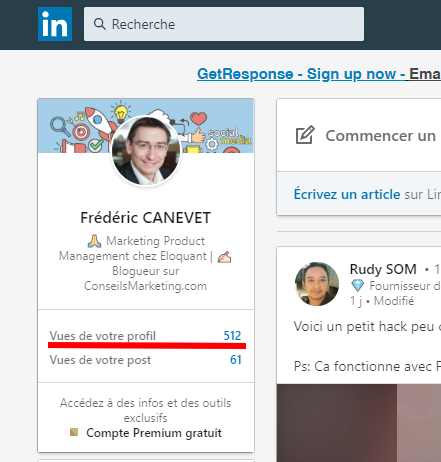441x462 pixels.
Task: Click the 512 profile views count
Action: coord(232,336)
